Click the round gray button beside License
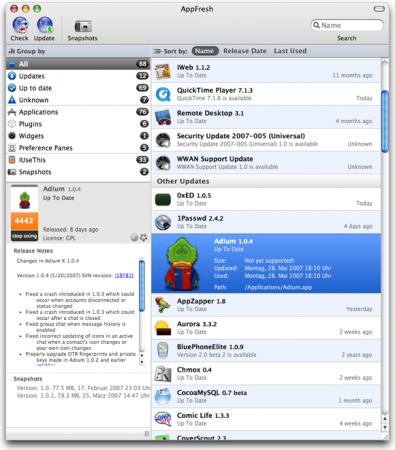This screenshot has height=450, width=395. pyautogui.click(x=134, y=238)
